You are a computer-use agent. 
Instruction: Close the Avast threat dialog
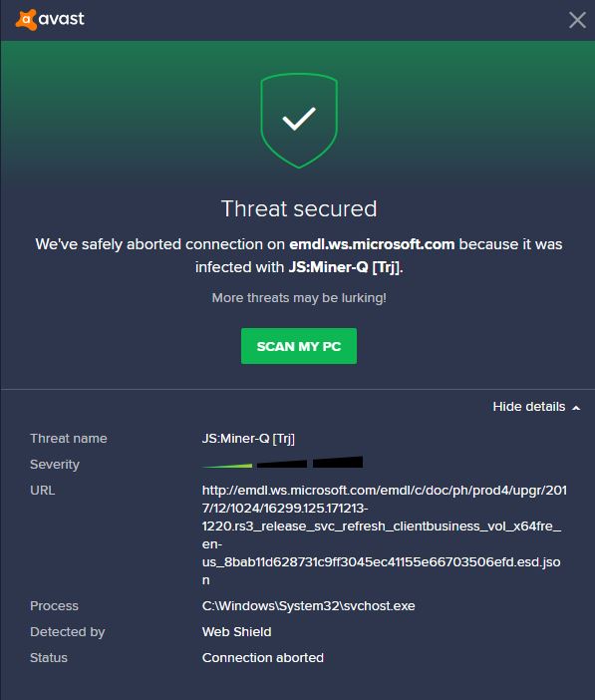click(x=577, y=20)
